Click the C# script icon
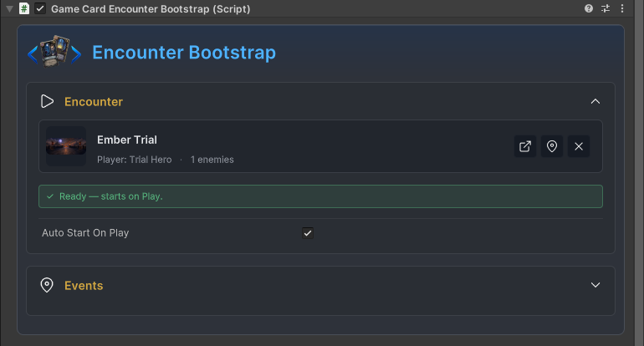This screenshot has height=346, width=644. [24, 8]
